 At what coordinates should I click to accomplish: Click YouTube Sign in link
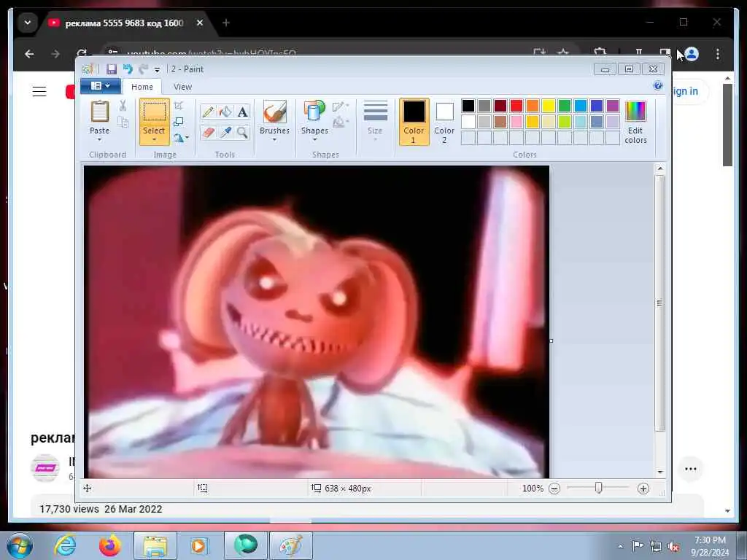coord(684,91)
